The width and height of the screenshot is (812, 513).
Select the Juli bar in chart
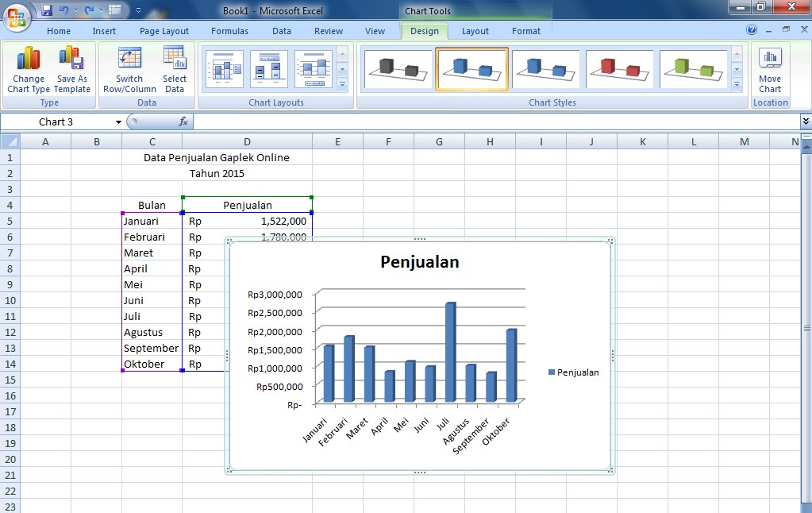451,352
